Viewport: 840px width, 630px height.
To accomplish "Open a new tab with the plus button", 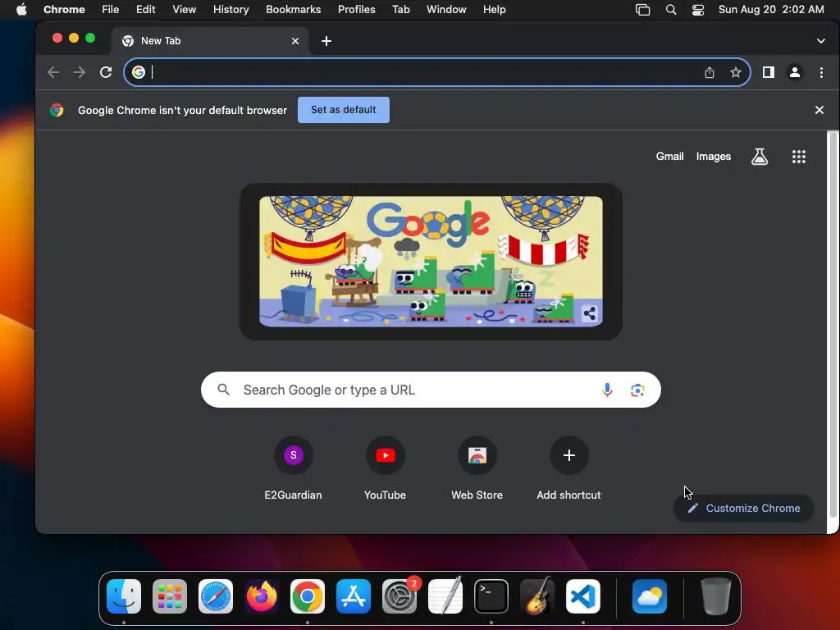I will coord(326,41).
